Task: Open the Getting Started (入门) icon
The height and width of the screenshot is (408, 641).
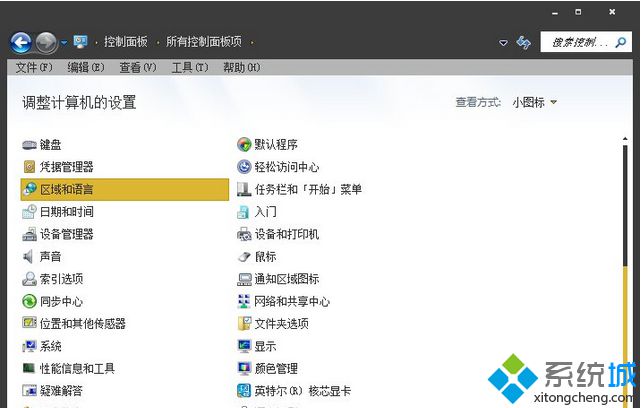Action: click(x=243, y=211)
